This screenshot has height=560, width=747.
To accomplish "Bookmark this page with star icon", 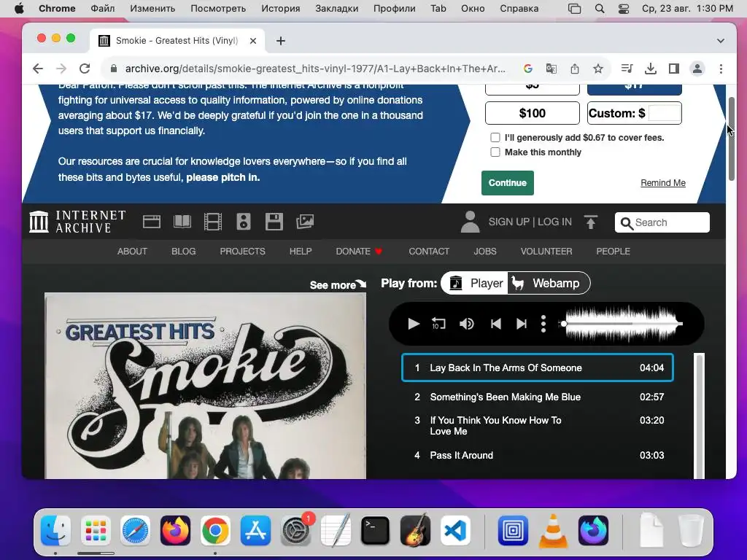I will tap(598, 69).
